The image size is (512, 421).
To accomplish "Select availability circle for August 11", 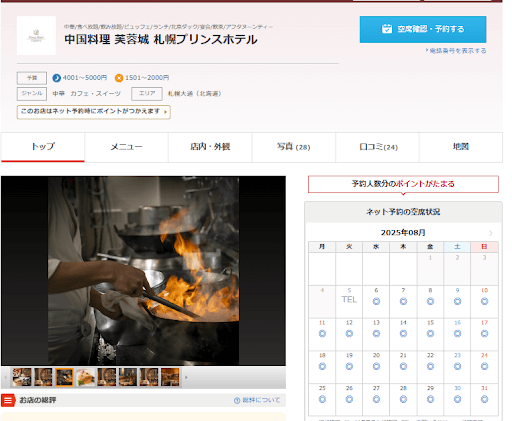I will tap(322, 333).
